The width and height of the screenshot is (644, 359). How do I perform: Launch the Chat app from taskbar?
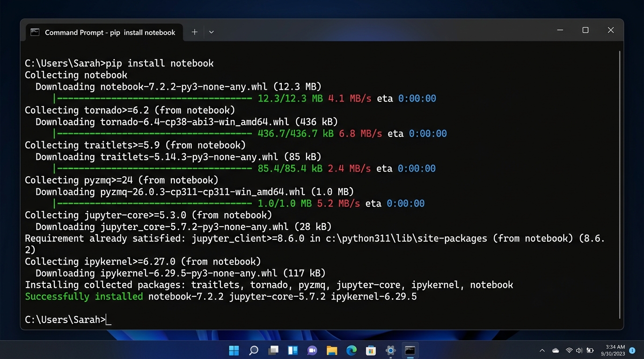[x=312, y=351]
